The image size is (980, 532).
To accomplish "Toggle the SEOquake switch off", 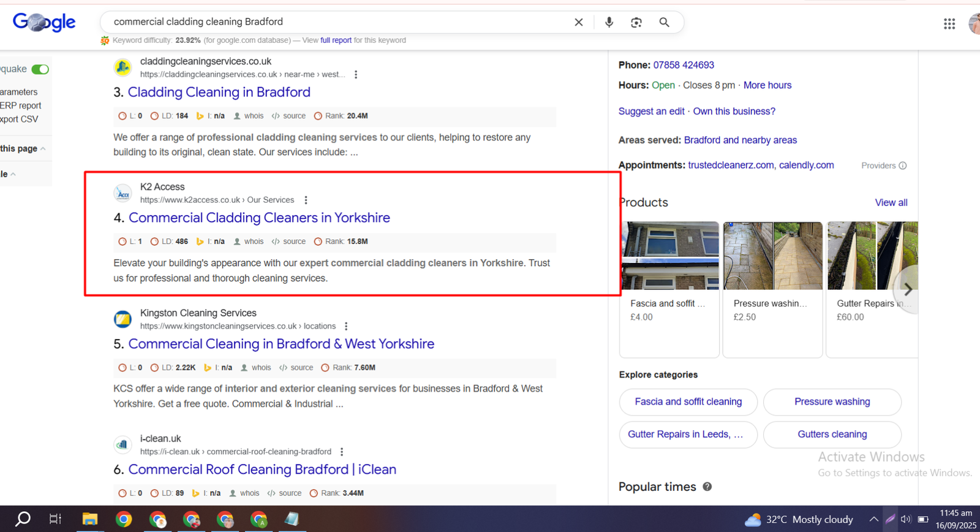I will (x=40, y=69).
